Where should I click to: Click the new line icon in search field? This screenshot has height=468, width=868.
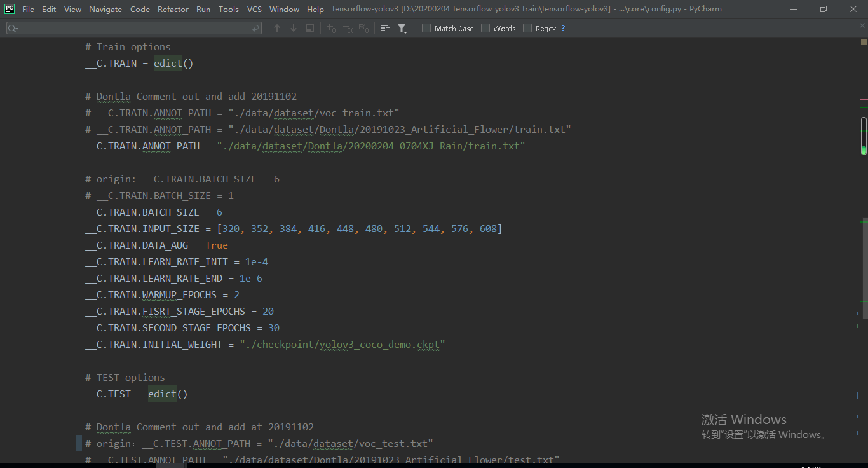255,29
